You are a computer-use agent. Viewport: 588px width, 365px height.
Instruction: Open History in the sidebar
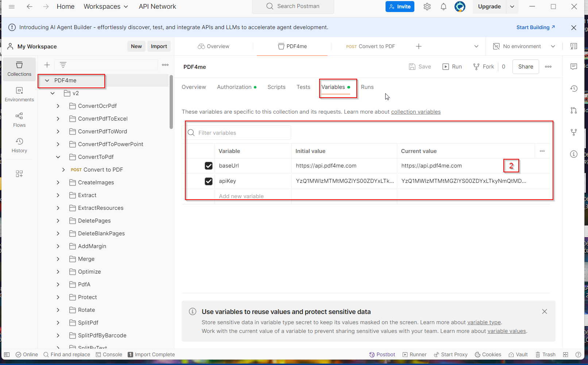[x=19, y=145]
